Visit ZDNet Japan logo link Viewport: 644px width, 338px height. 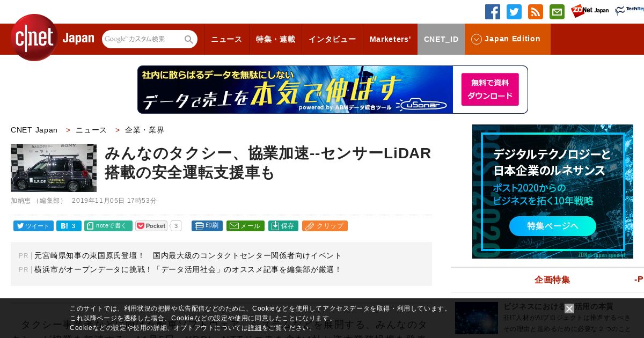590,11
